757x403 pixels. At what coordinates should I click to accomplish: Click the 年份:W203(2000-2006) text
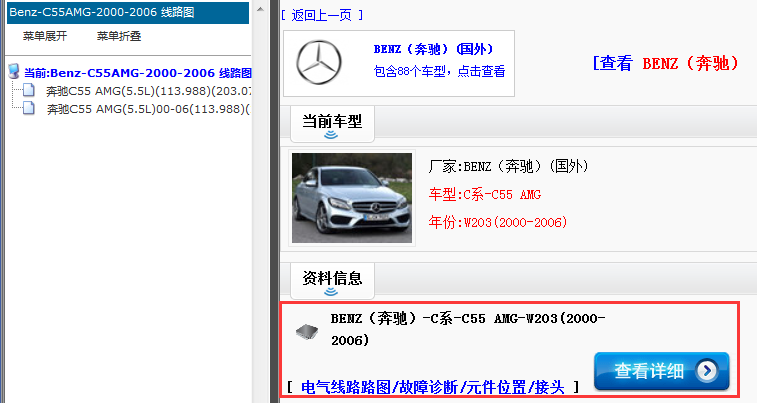[x=498, y=222]
